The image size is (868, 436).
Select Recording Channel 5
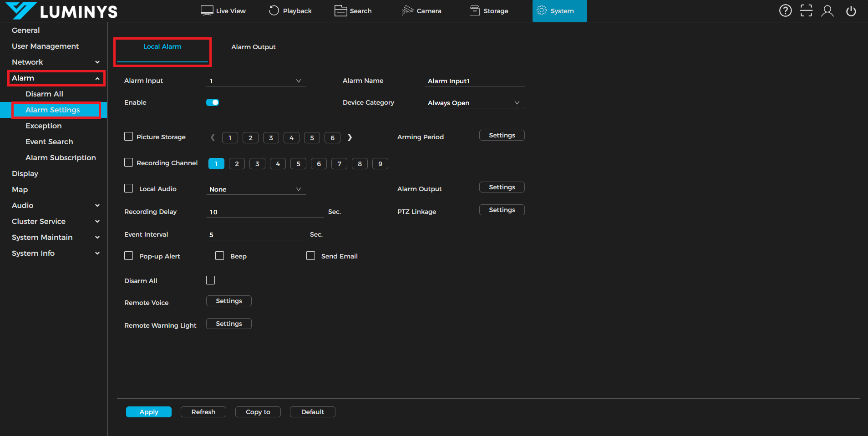click(x=298, y=164)
